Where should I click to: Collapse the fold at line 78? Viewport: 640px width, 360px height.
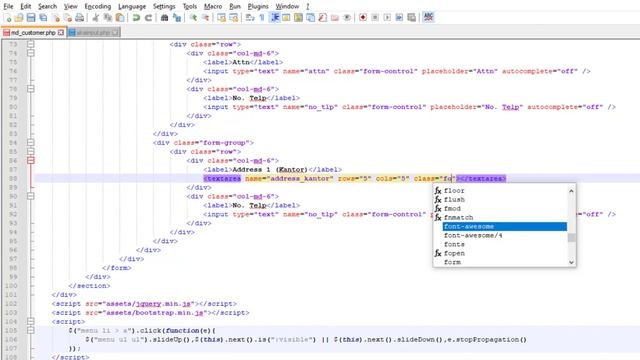tap(31, 89)
